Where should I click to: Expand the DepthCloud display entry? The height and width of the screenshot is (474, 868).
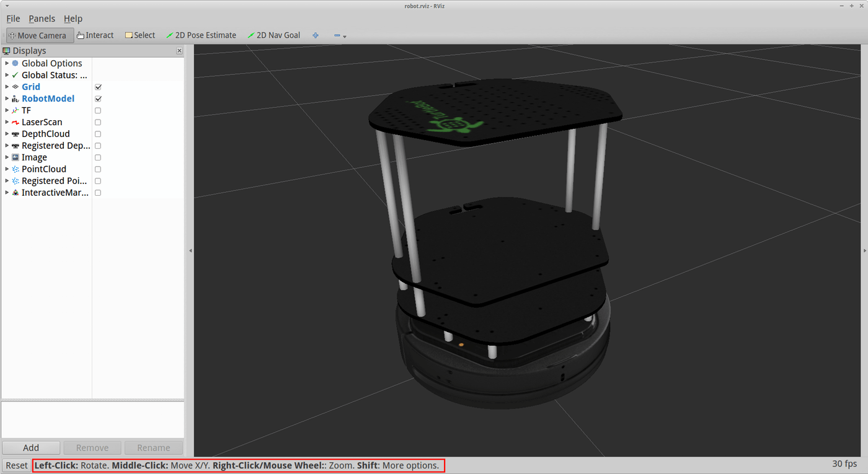7,134
